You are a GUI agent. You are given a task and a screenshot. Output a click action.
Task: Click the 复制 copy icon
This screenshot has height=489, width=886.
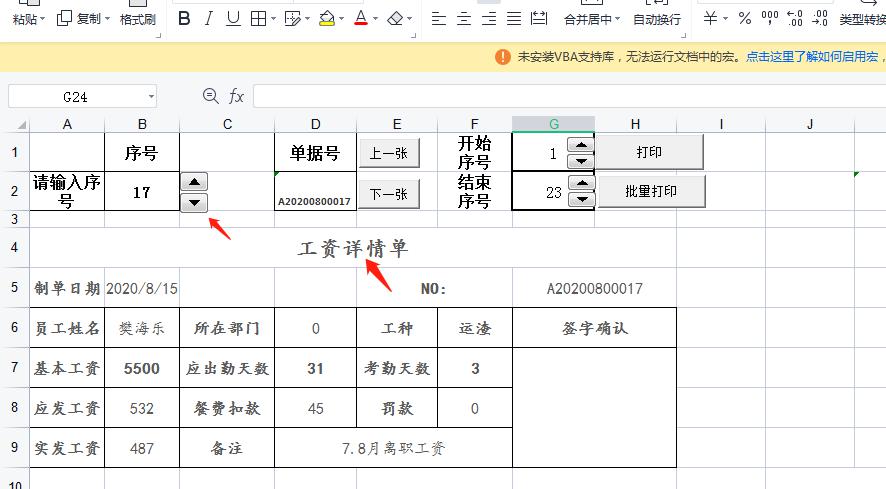click(64, 19)
